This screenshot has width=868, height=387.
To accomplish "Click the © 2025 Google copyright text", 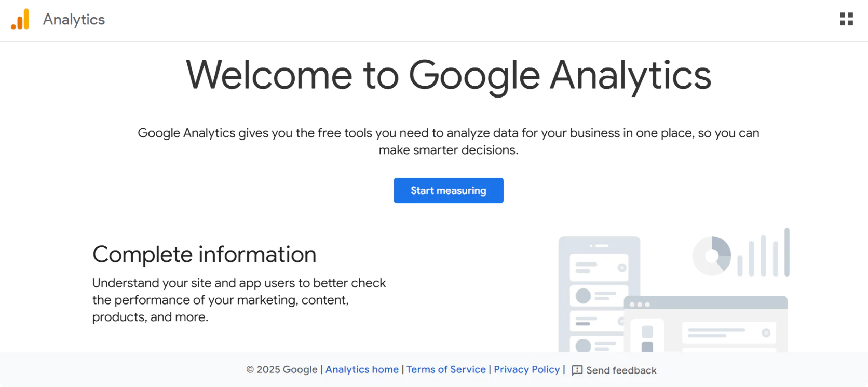I will 282,369.
